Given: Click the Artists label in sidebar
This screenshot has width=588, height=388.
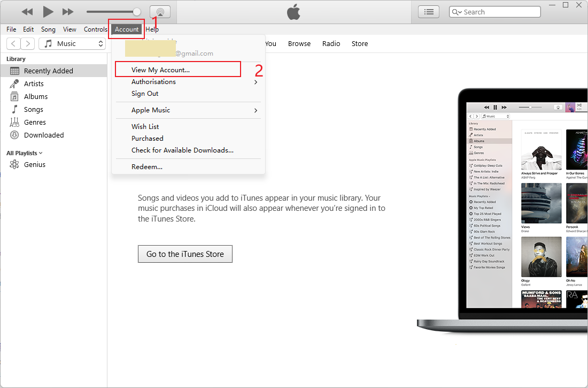Looking at the screenshot, I should [x=34, y=84].
